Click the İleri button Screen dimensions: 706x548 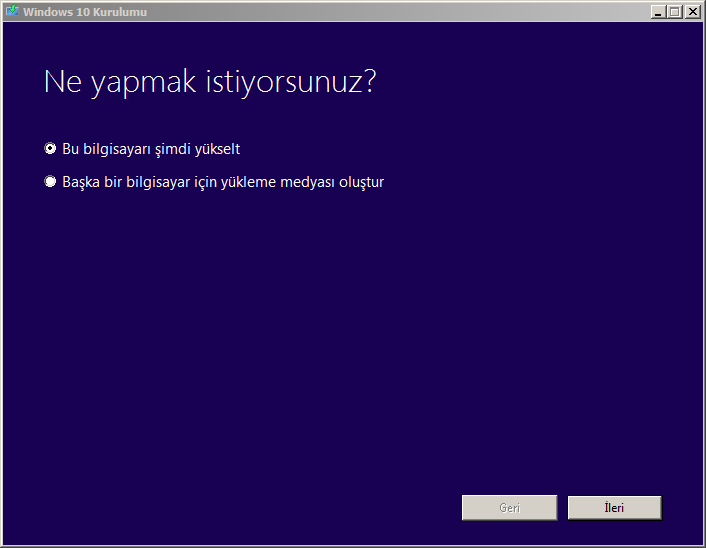pyautogui.click(x=615, y=508)
